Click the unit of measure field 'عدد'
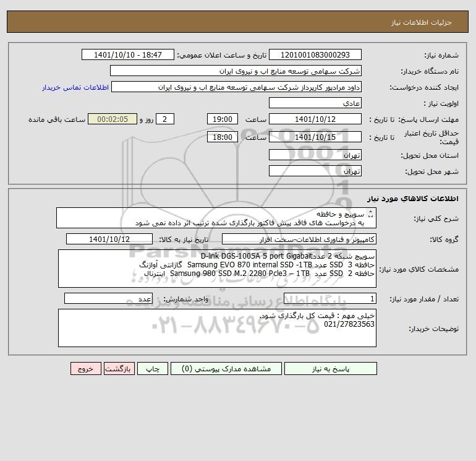The height and width of the screenshot is (461, 476). coord(108,299)
